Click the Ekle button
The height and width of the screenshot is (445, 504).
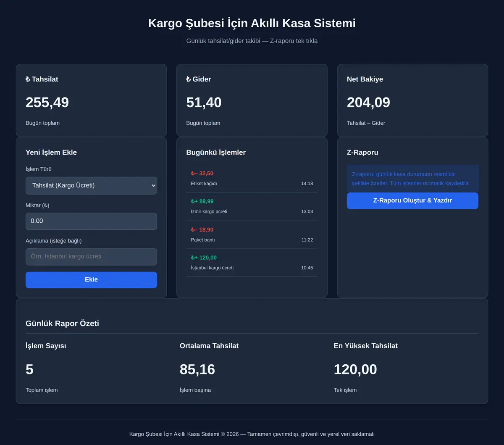coord(91,280)
